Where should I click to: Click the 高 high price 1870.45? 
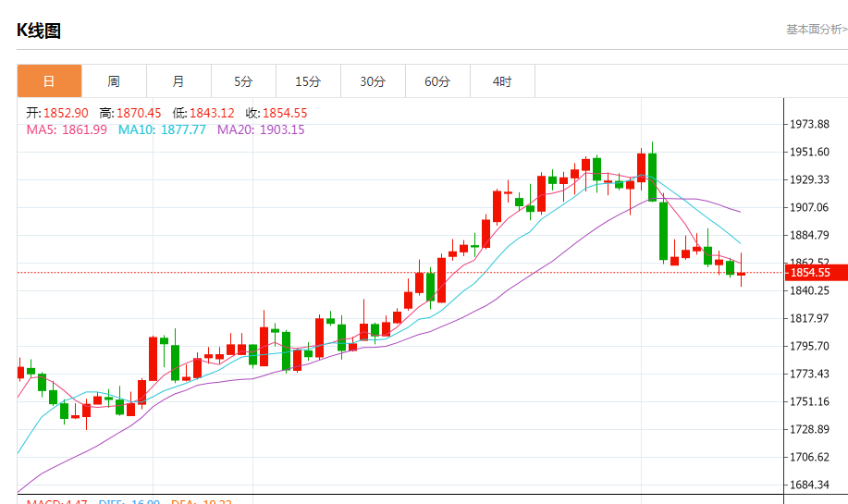(x=130, y=113)
